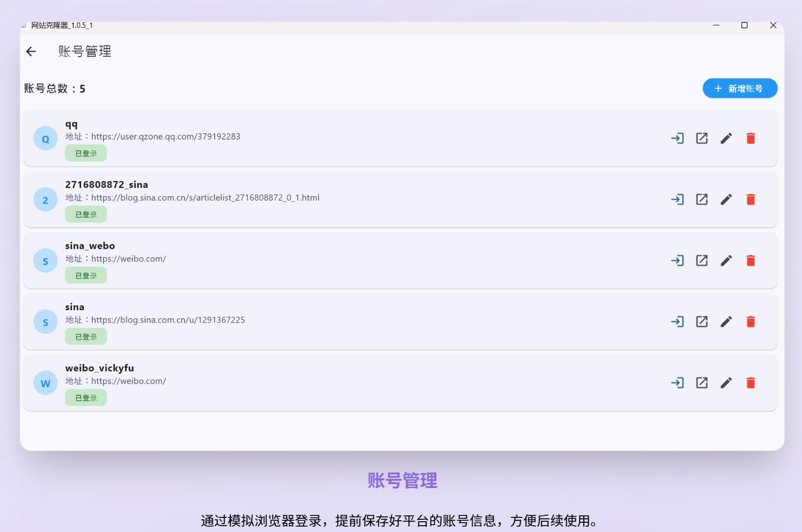Click the Q avatar of qq account
The image size is (802, 532).
pos(45,139)
